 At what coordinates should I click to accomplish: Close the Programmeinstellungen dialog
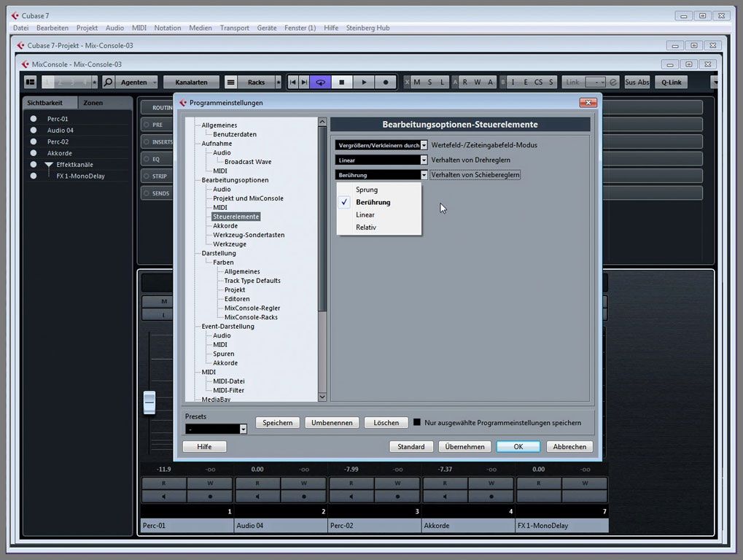point(588,102)
